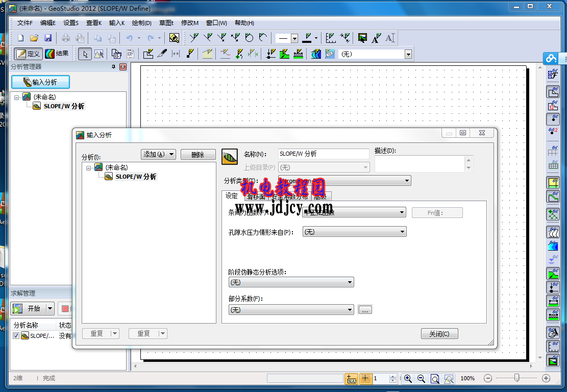The image size is (567, 392).
Task: Switch to the 滑移面 tab
Action: coord(256,197)
